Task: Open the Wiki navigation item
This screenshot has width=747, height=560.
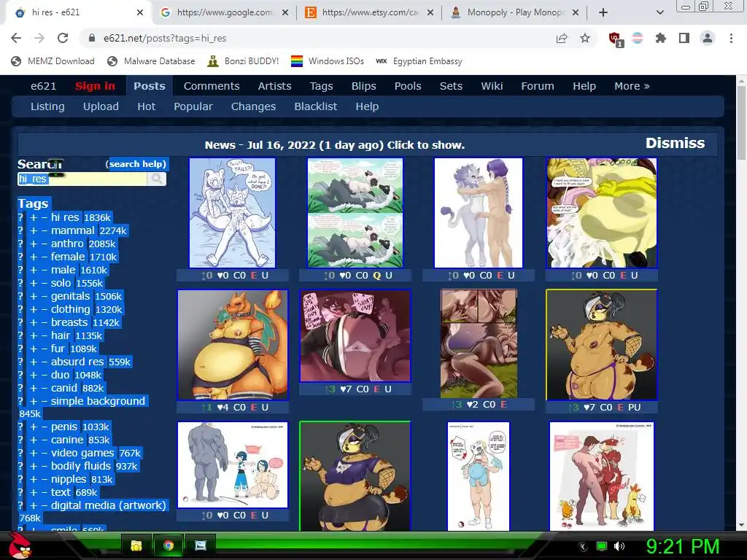Action: coord(492,86)
